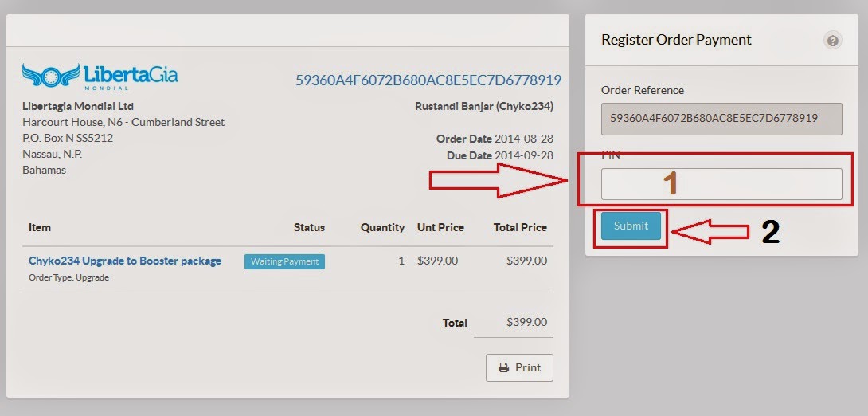Click the LibertaGia logo
Image resolution: width=868 pixels, height=416 pixels.
(x=100, y=77)
